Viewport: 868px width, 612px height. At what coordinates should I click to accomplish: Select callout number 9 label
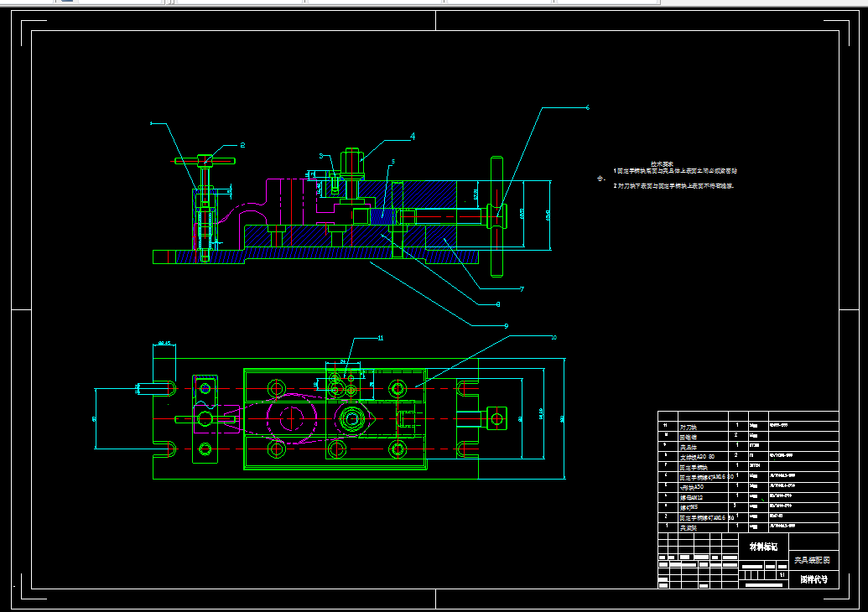(506, 326)
